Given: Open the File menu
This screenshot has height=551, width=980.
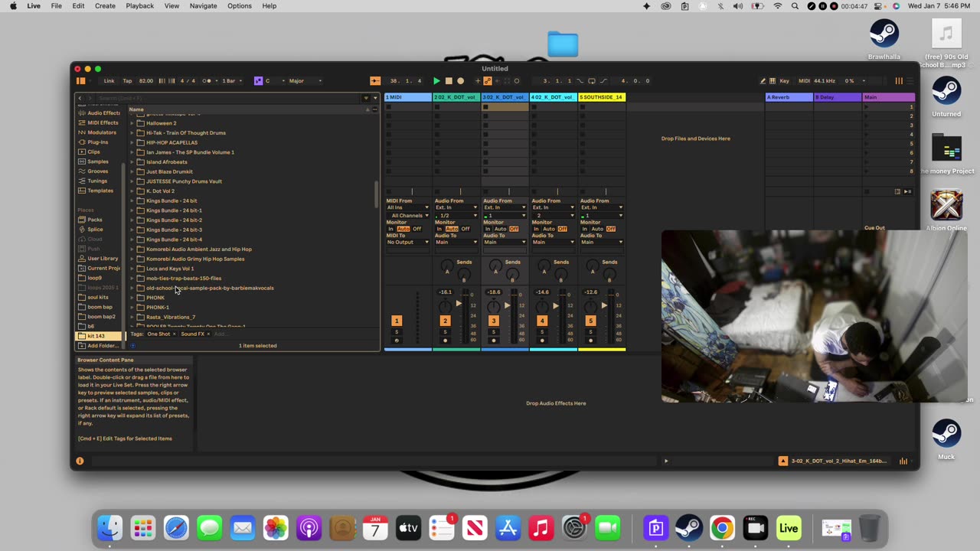Looking at the screenshot, I should (x=57, y=6).
